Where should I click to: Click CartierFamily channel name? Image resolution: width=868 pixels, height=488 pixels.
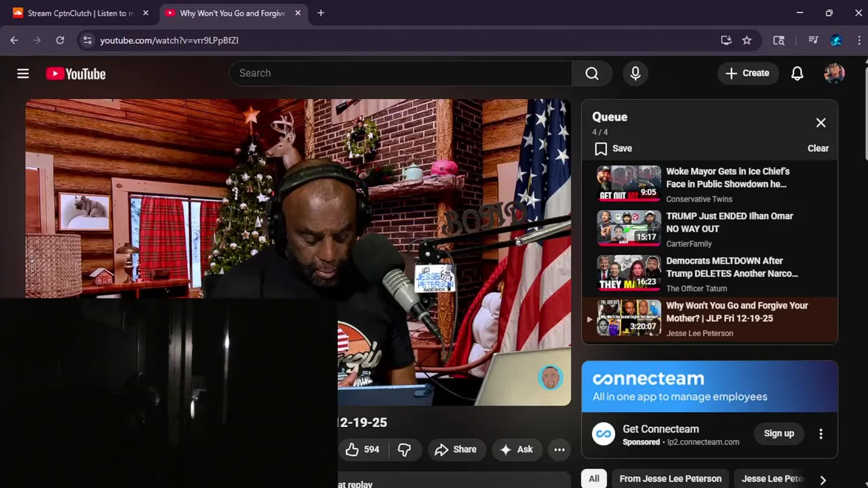tap(689, 244)
